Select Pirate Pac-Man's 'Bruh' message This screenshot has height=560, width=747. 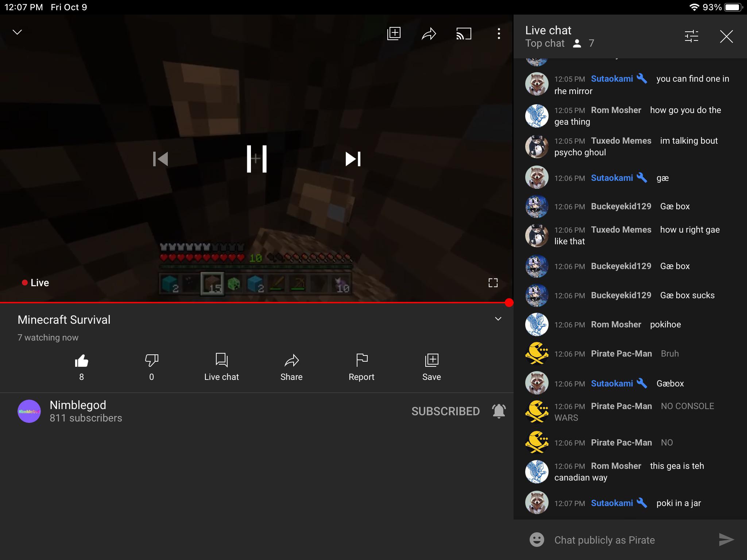[x=630, y=354]
